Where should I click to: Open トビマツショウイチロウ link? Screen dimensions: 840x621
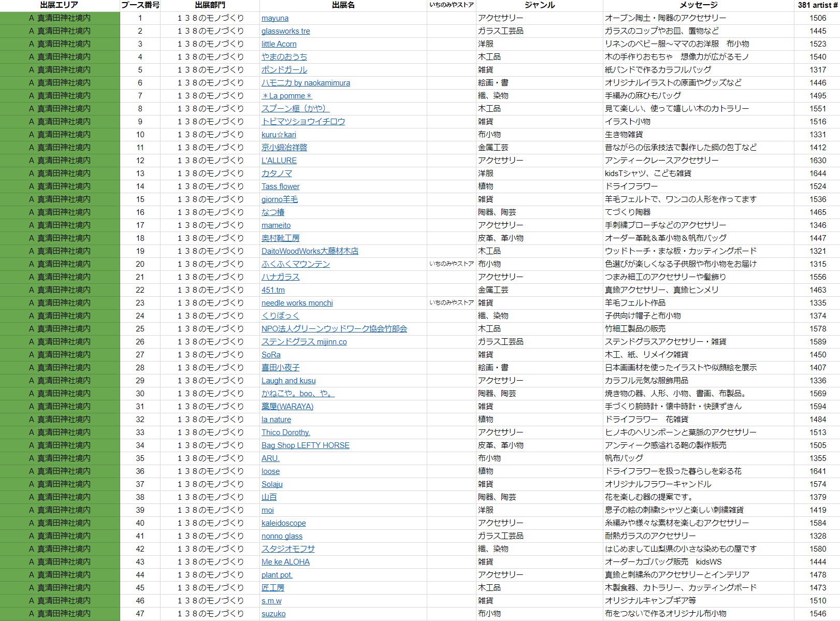[303, 122]
